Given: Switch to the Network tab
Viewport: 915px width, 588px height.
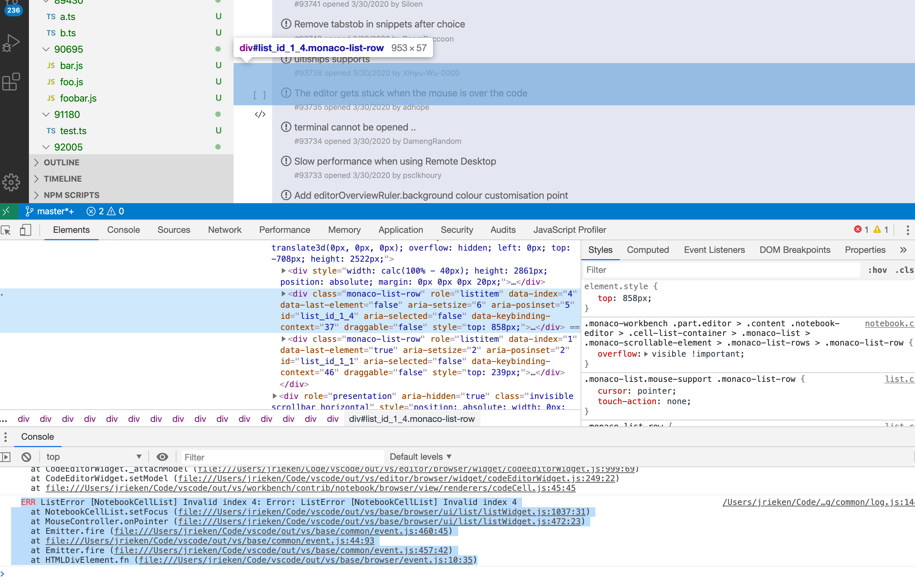Looking at the screenshot, I should coord(224,230).
